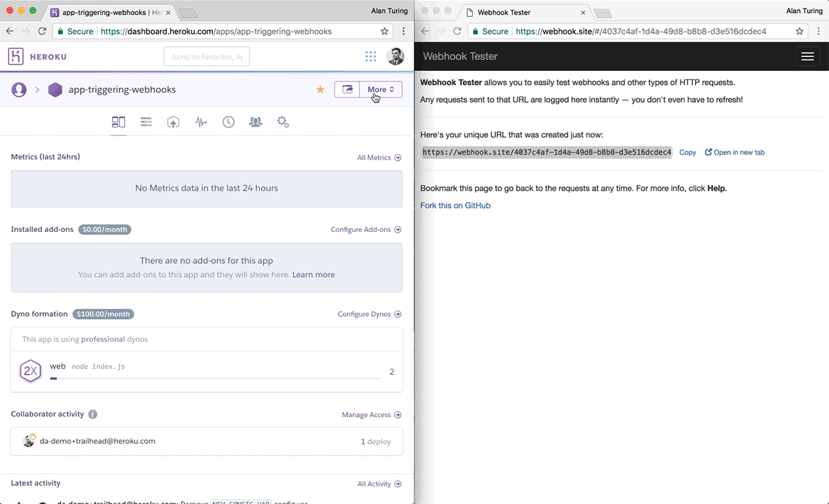Open the Settings gear tab

pos(283,122)
